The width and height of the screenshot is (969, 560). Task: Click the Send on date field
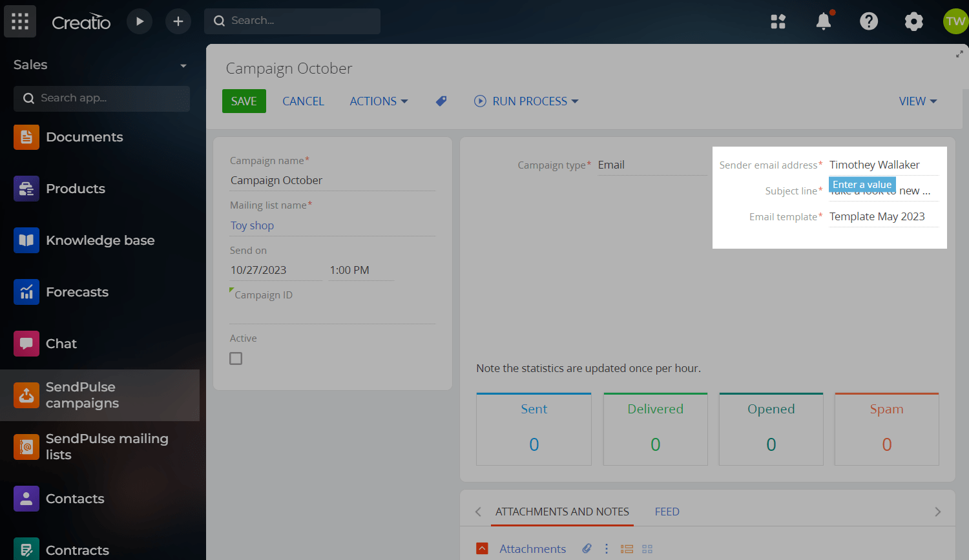[x=276, y=270]
